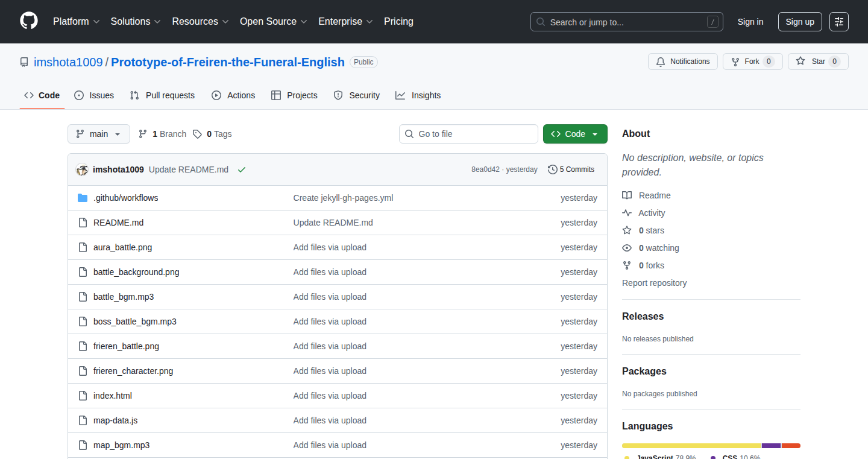Screen dimensions: 868x459
Task: Click the file icon beside map_bgm.mp3
Action: point(83,445)
